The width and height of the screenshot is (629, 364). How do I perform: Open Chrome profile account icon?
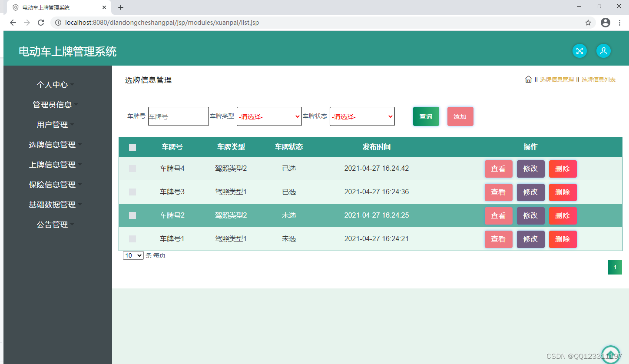[x=606, y=23]
